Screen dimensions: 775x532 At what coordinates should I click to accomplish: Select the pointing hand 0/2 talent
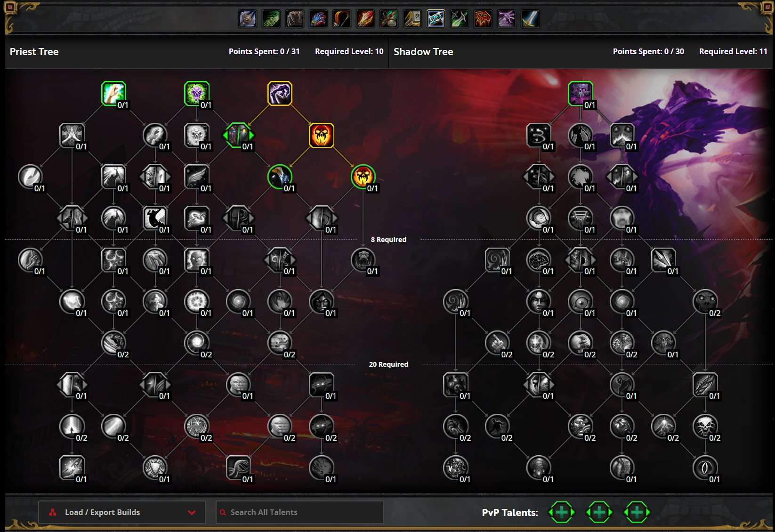pos(497,343)
